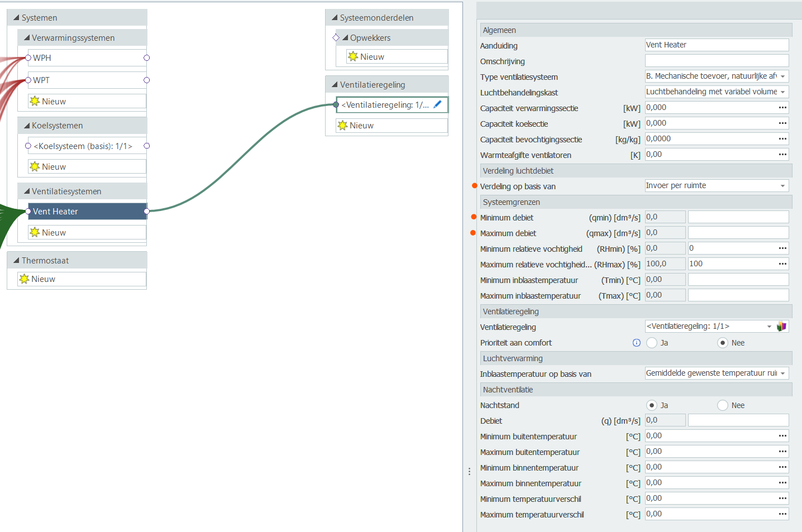Click the Nieuw star icon under Thermostaat

(x=24, y=279)
